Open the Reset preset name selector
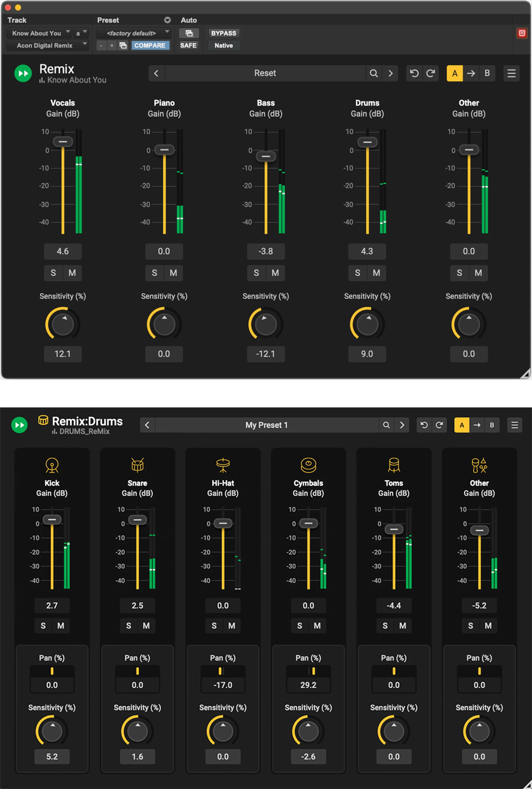The height and width of the screenshot is (789, 532). coord(265,73)
